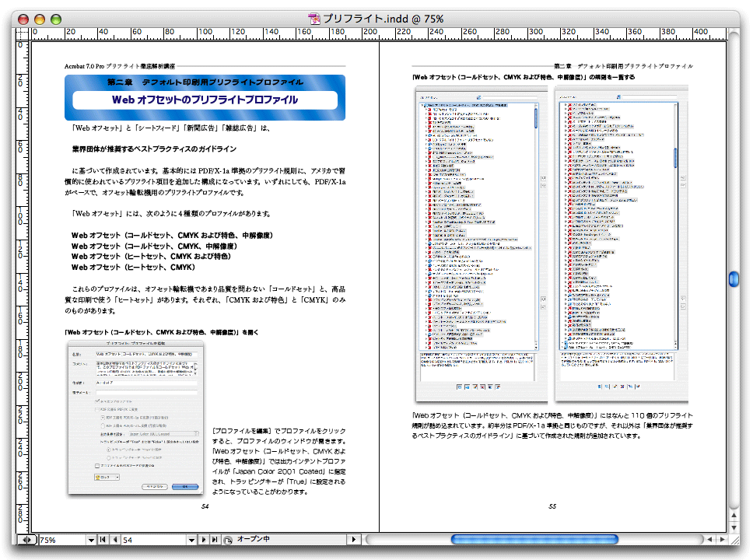This screenshot has height=560, width=753.
Task: Click the file status icon beside オープン中
Action: click(x=228, y=540)
